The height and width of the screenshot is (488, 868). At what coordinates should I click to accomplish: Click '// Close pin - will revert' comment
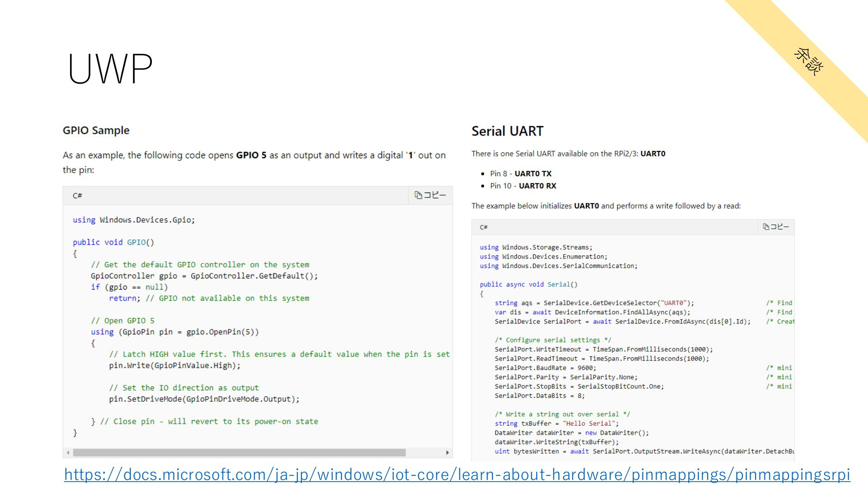(x=209, y=421)
